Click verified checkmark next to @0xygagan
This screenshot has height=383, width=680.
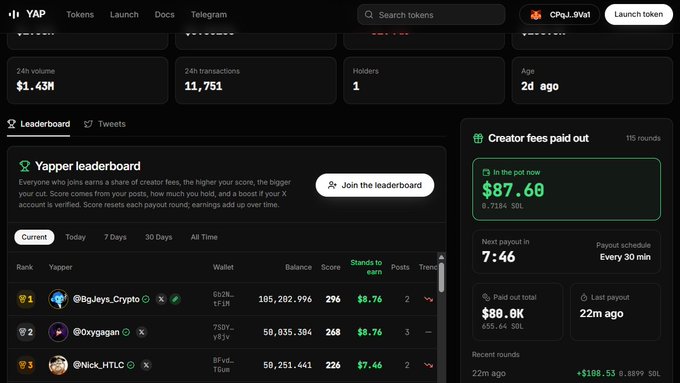[126, 332]
